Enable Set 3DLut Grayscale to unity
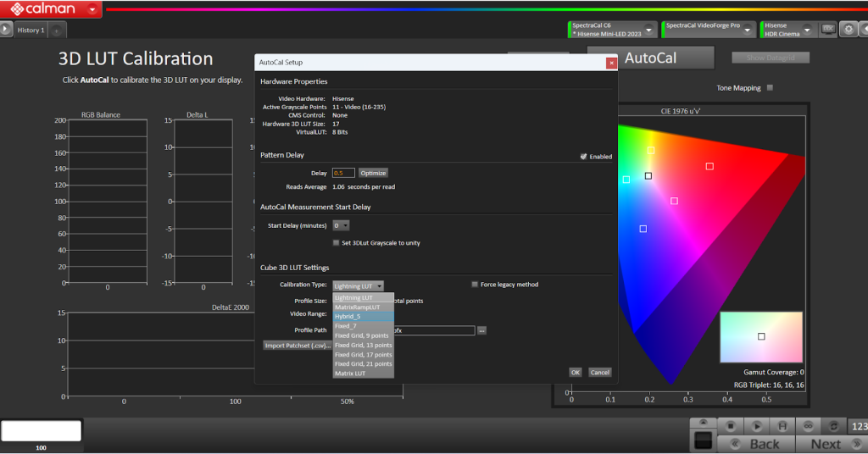Image resolution: width=868 pixels, height=454 pixels. click(x=336, y=243)
